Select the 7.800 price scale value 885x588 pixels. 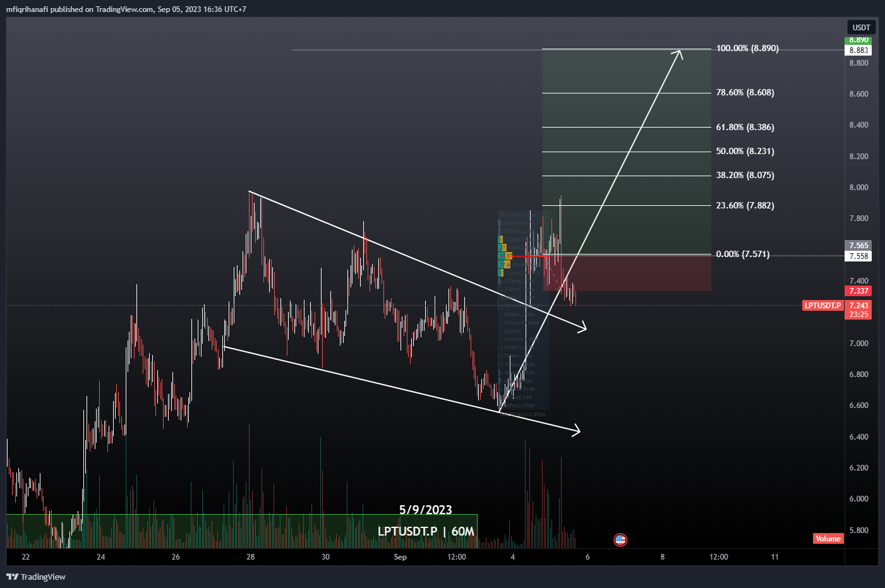[858, 219]
